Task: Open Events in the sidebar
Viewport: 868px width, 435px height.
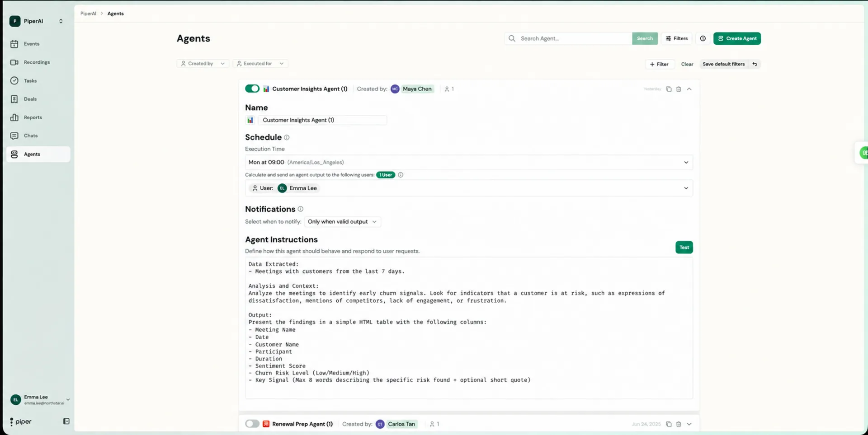Action: click(38, 44)
